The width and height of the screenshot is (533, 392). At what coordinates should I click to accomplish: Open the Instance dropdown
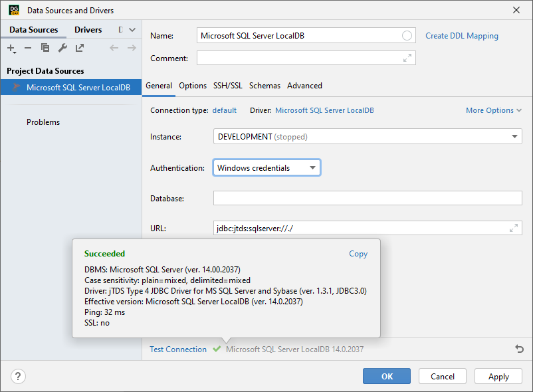click(x=515, y=136)
